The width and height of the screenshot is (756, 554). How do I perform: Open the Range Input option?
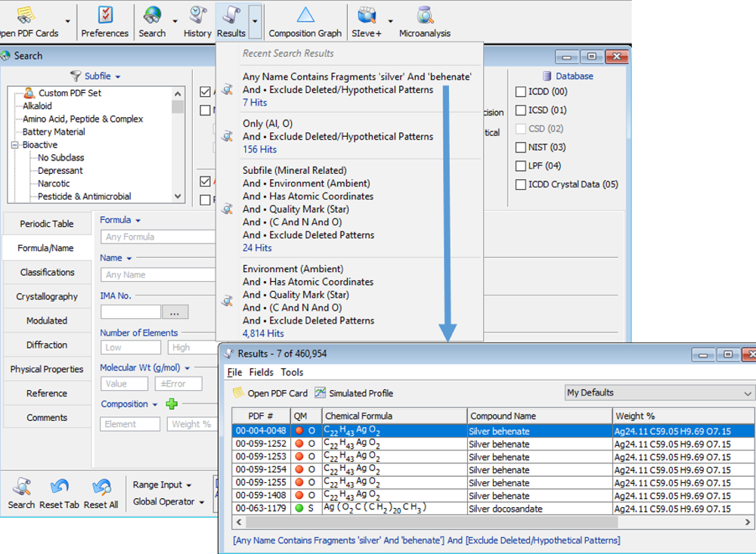click(162, 484)
